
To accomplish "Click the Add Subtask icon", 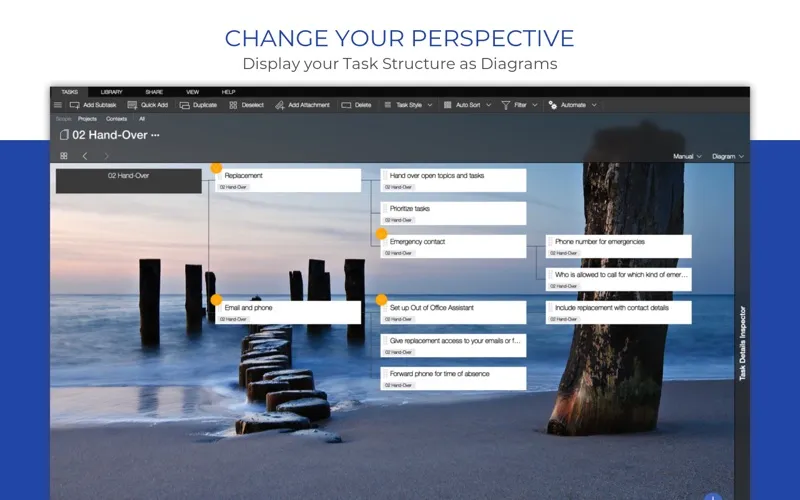I will click(x=74, y=105).
